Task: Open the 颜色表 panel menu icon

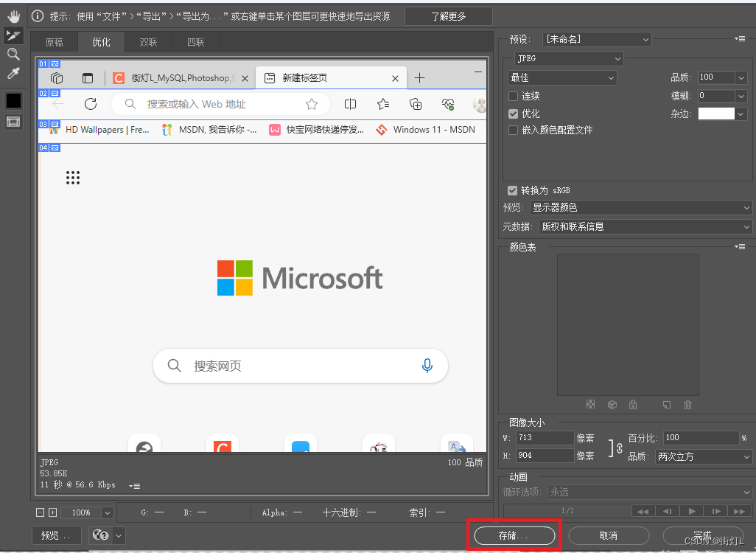Action: click(740, 246)
